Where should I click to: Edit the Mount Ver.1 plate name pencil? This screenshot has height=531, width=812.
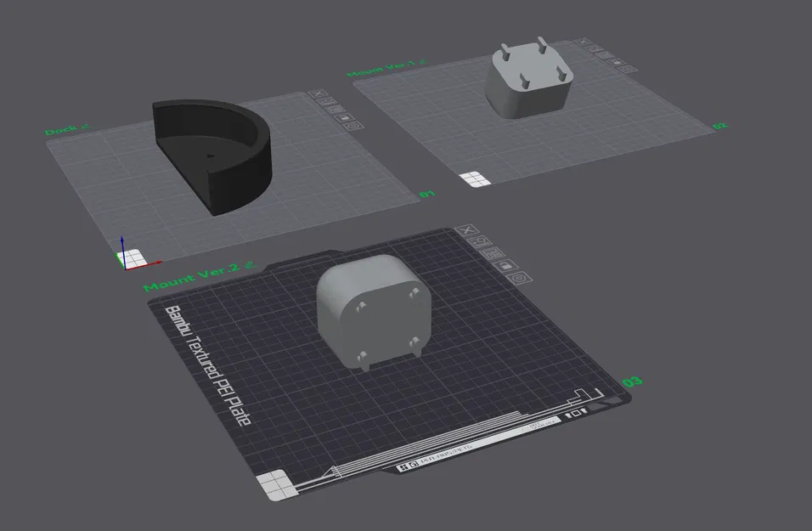423,62
